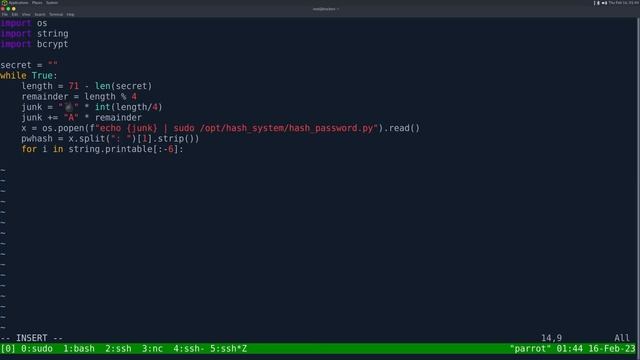
Task: Click the red window control button
Action: tap(3, 9)
